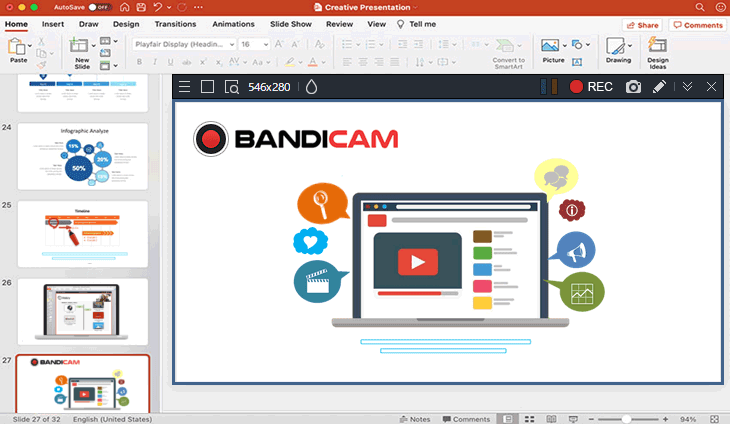Viewport: 730px width, 424px height.
Task: Click the Redo icon
Action: [182, 7]
